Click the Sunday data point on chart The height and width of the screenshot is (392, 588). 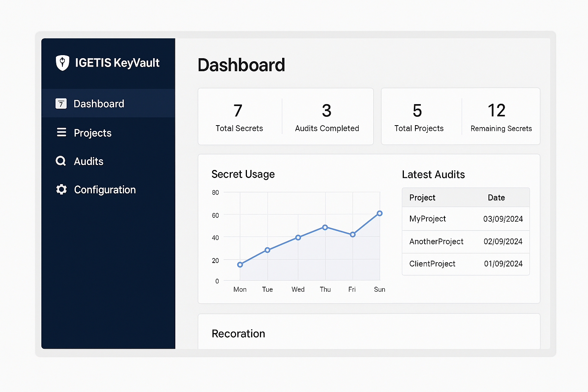pos(379,214)
